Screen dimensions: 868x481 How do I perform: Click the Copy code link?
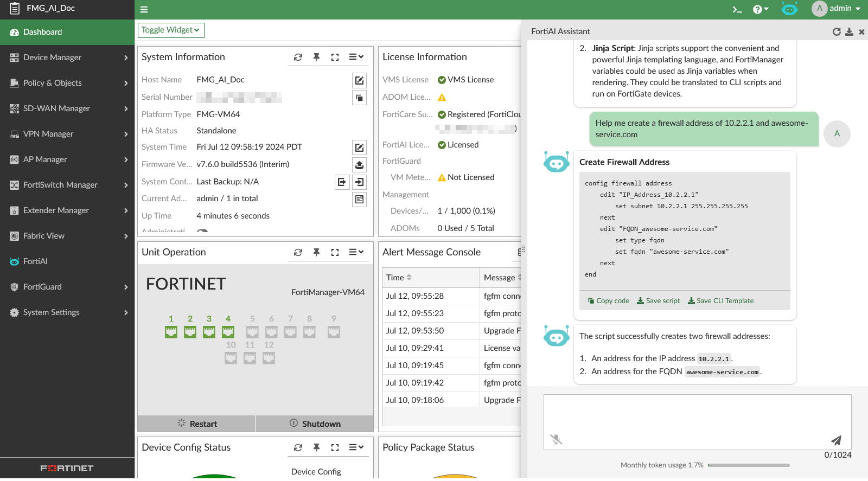coord(609,301)
